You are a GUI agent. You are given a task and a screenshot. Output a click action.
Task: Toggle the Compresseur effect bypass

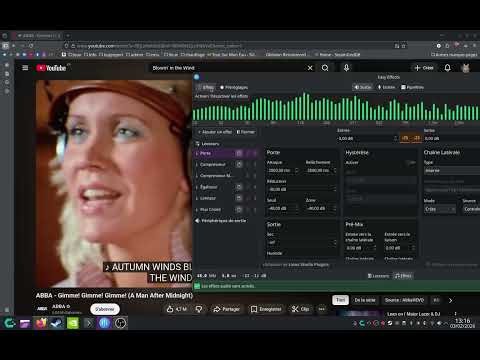239,164
